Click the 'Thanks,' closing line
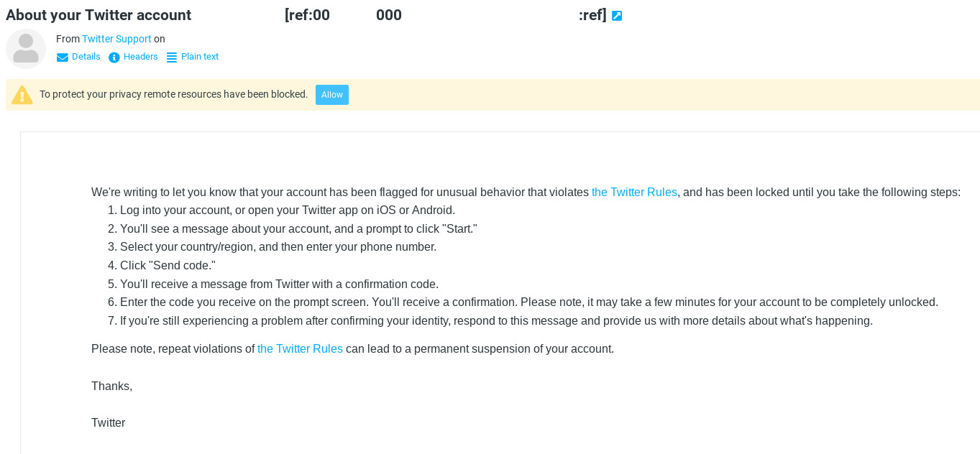Screen dimensions: 980x454 click(x=112, y=386)
